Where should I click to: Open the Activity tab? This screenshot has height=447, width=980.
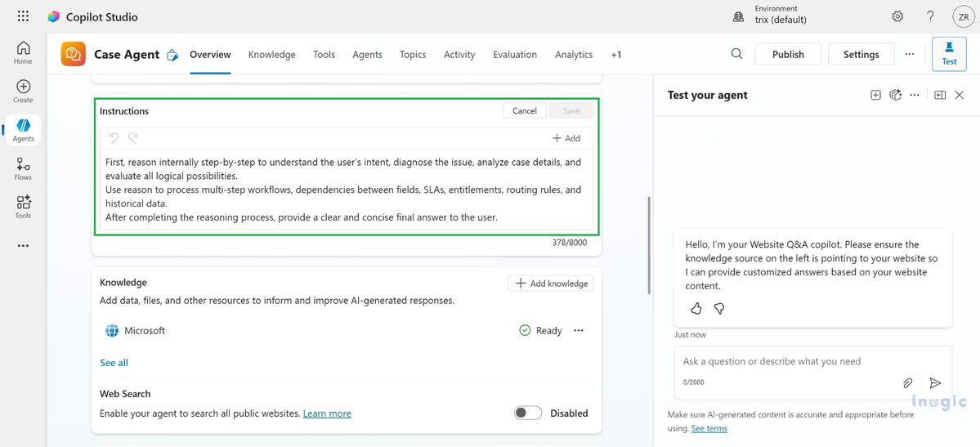pos(459,55)
